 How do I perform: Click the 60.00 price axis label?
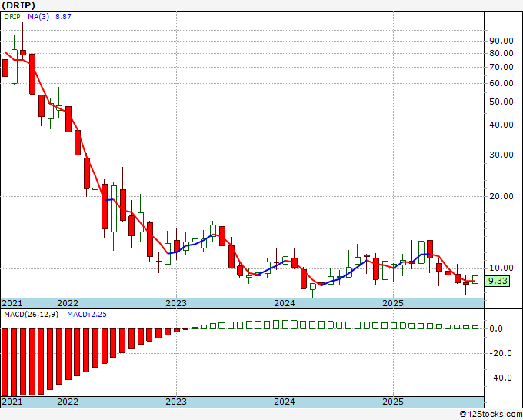point(501,83)
